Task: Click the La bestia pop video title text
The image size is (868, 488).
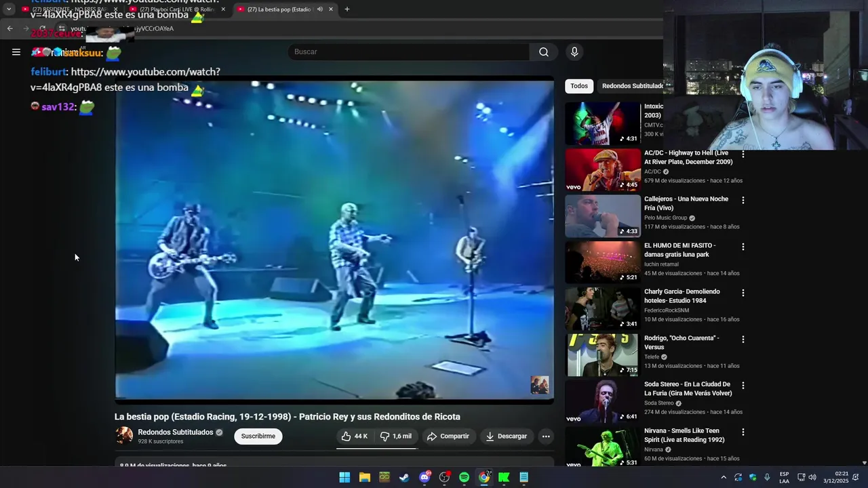Action: click(288, 417)
